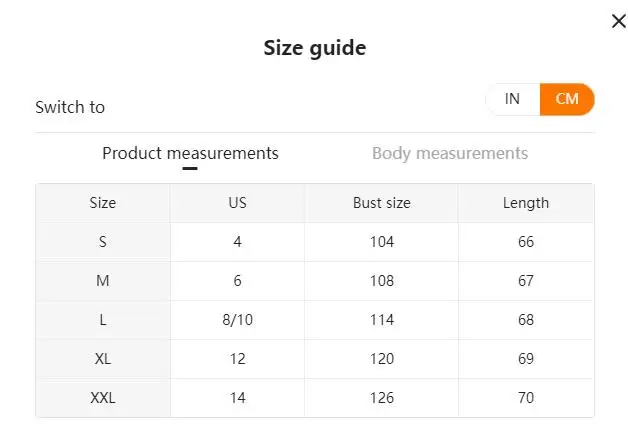
Task: Select the CM unit option
Action: (x=567, y=99)
